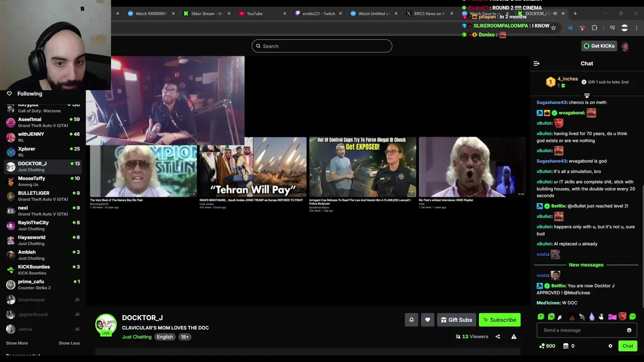Collapse the chat panel with the arrow icon

pyautogui.click(x=536, y=63)
